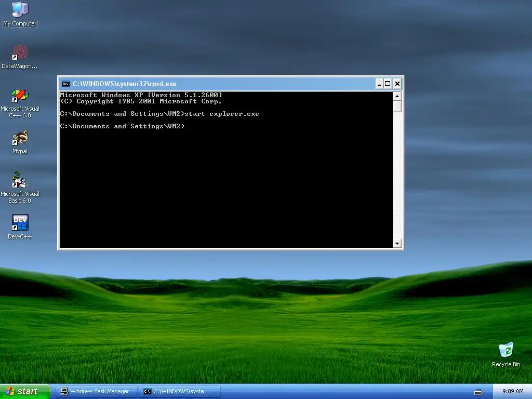Select the Dev-C++ desktop shortcut
532x399 pixels.
(20, 227)
